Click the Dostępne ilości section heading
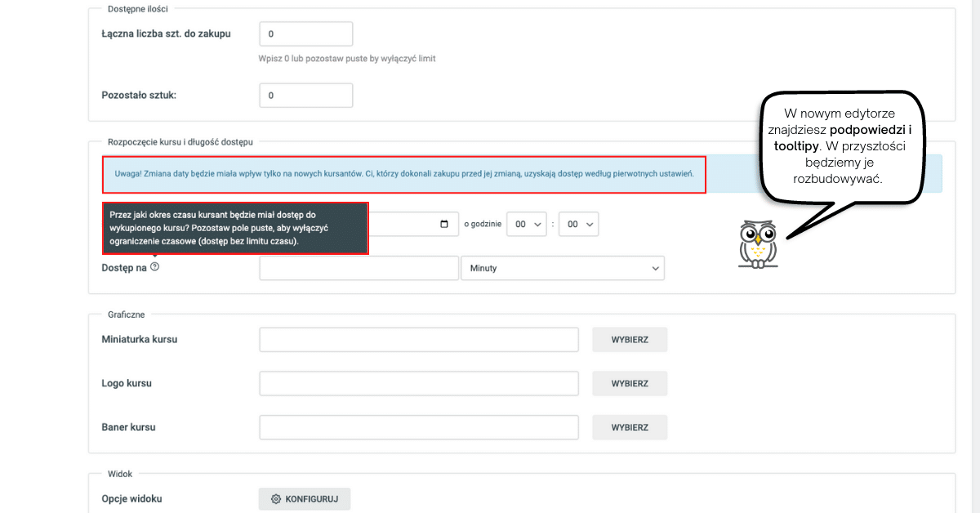 [137, 8]
